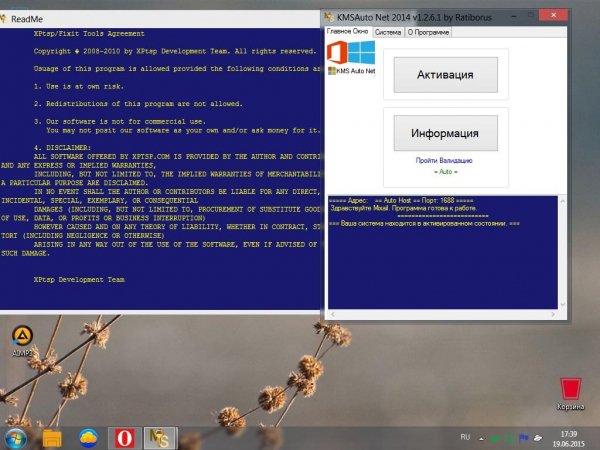The width and height of the screenshot is (600, 450).
Task: Launch Opera from the taskbar
Action: [124, 439]
